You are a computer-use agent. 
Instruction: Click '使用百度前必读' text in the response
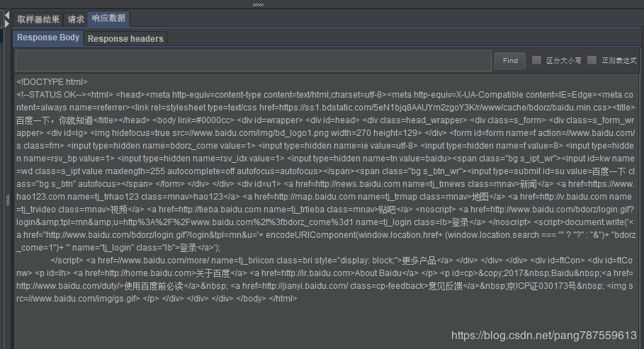(x=154, y=286)
